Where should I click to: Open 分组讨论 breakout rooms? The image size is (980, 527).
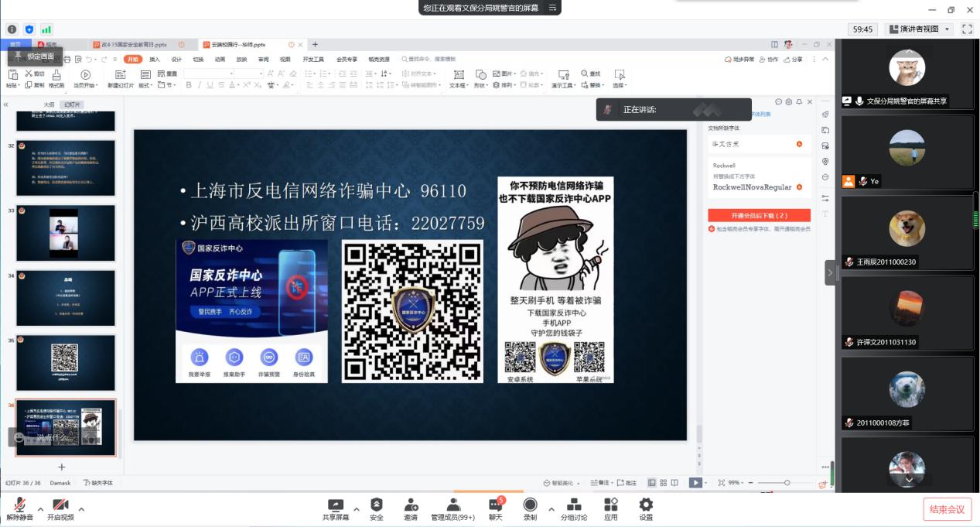click(574, 508)
